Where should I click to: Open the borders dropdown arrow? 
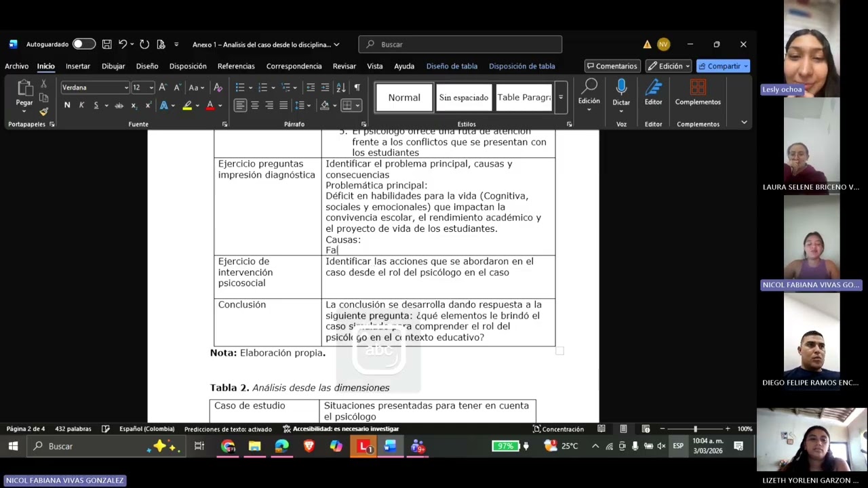[357, 106]
